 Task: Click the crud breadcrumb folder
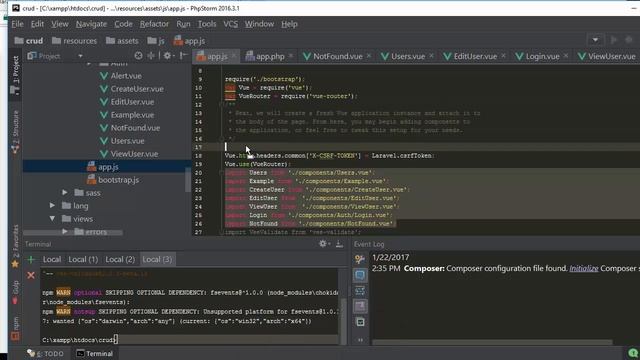(x=29, y=41)
